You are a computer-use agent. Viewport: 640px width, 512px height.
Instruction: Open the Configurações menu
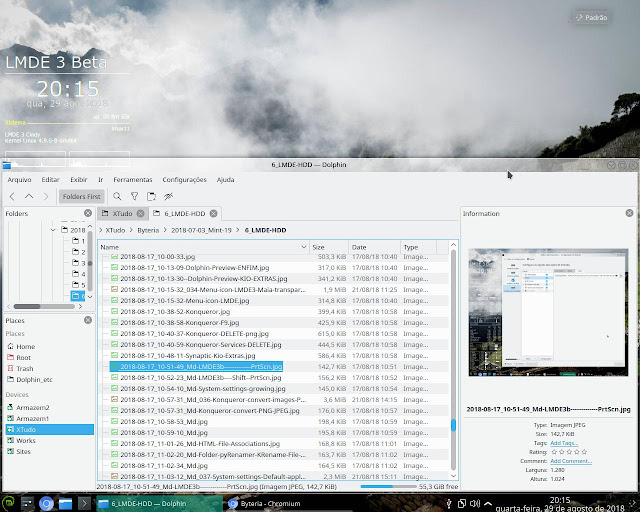[184, 180]
